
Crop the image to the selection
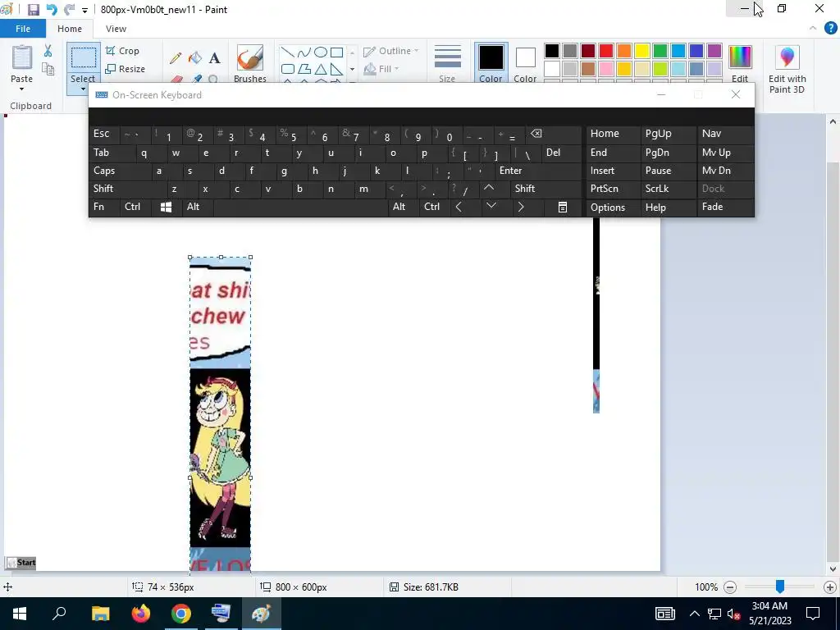pos(123,51)
